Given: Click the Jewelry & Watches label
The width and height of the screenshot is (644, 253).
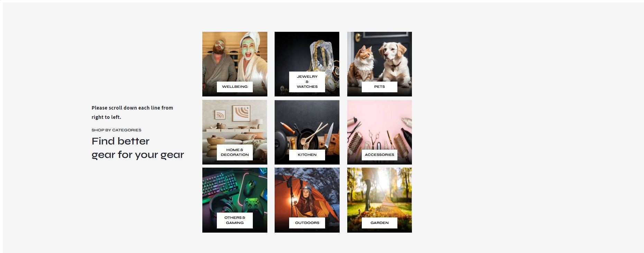Looking at the screenshot, I should pyautogui.click(x=307, y=82).
